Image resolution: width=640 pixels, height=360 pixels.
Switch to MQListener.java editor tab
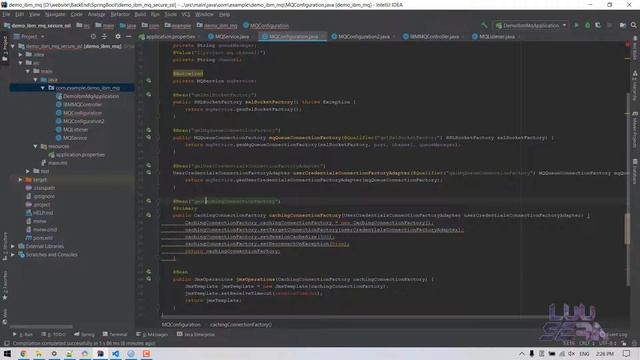tap(496, 36)
